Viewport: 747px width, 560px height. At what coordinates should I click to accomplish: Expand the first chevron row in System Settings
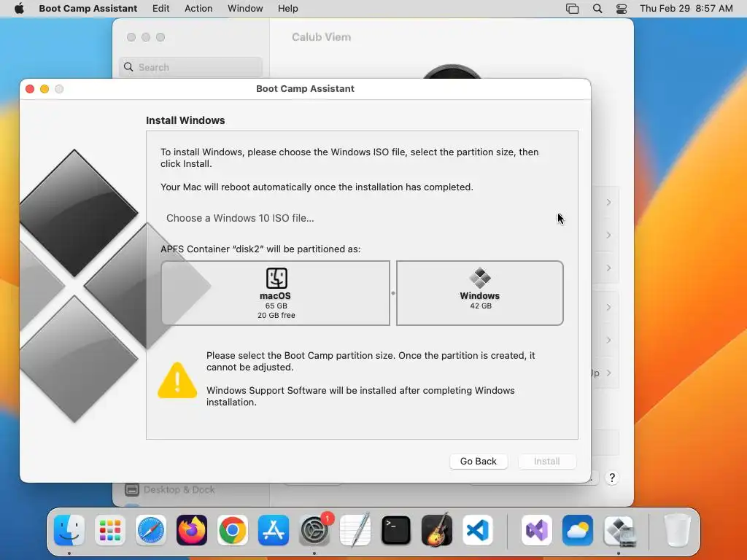click(608, 203)
